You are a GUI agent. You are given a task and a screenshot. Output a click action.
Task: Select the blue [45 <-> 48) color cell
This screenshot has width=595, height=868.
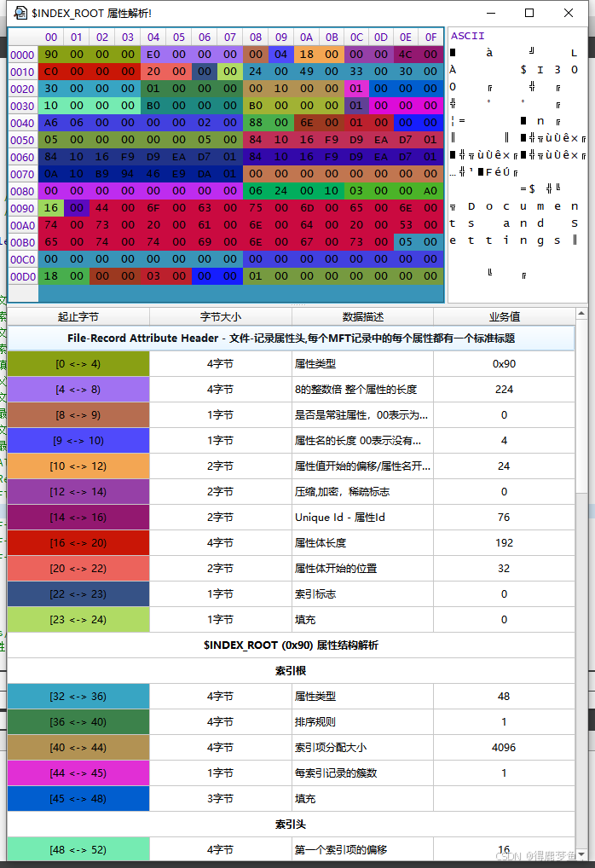click(x=78, y=799)
